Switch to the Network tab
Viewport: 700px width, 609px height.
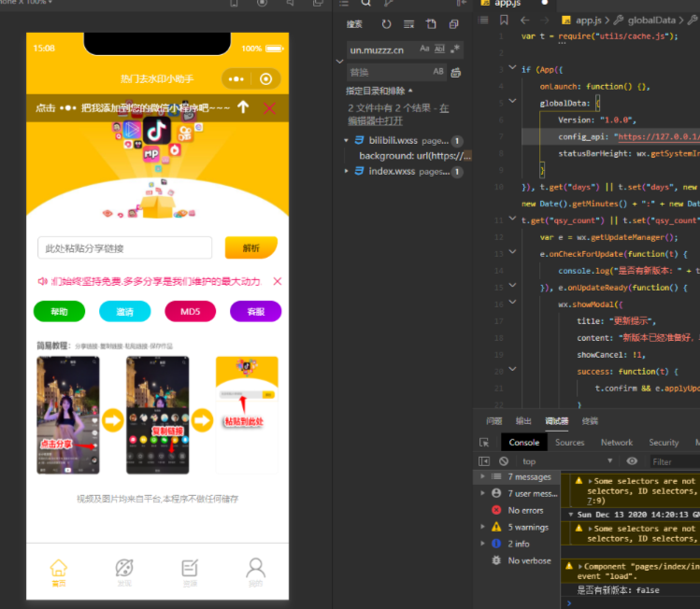617,442
